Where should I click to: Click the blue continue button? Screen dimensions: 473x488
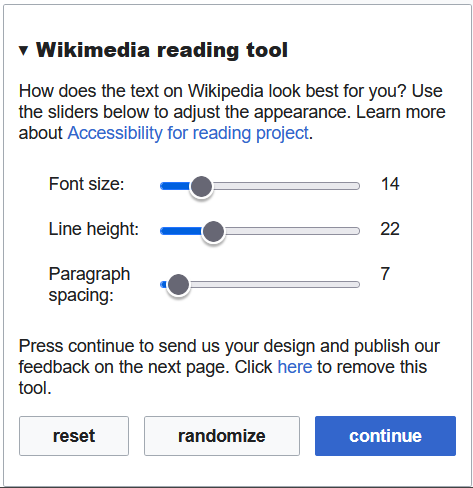(x=385, y=436)
